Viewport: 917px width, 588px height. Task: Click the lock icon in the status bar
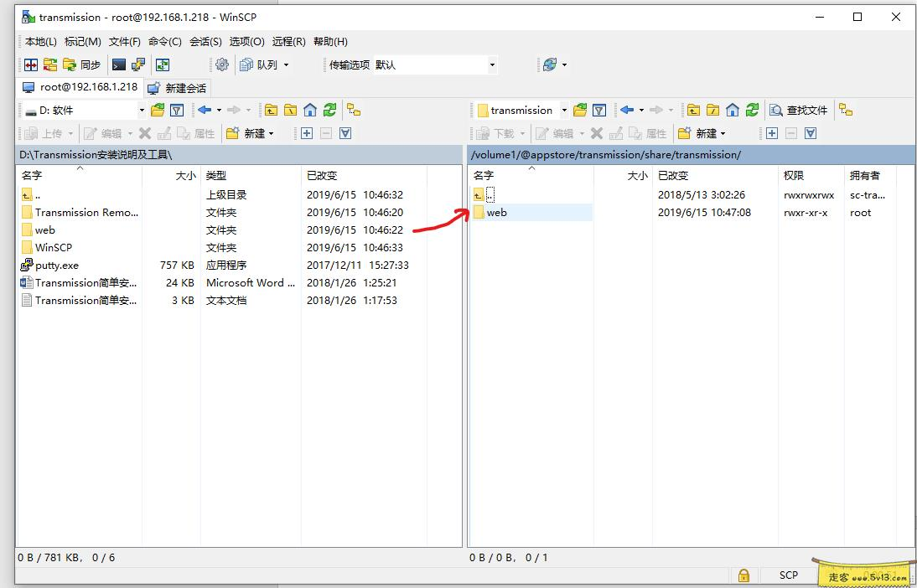(744, 575)
